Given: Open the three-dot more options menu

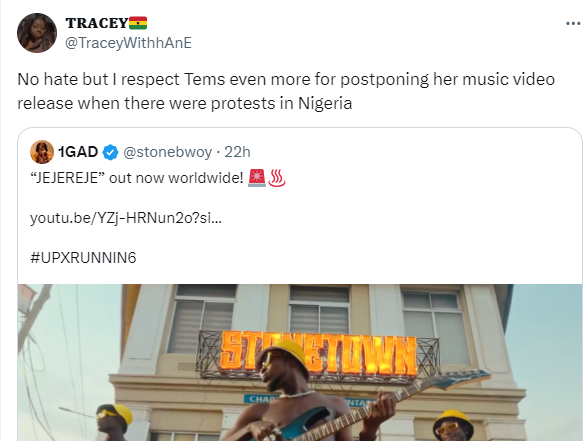Looking at the screenshot, I should click(x=573, y=23).
